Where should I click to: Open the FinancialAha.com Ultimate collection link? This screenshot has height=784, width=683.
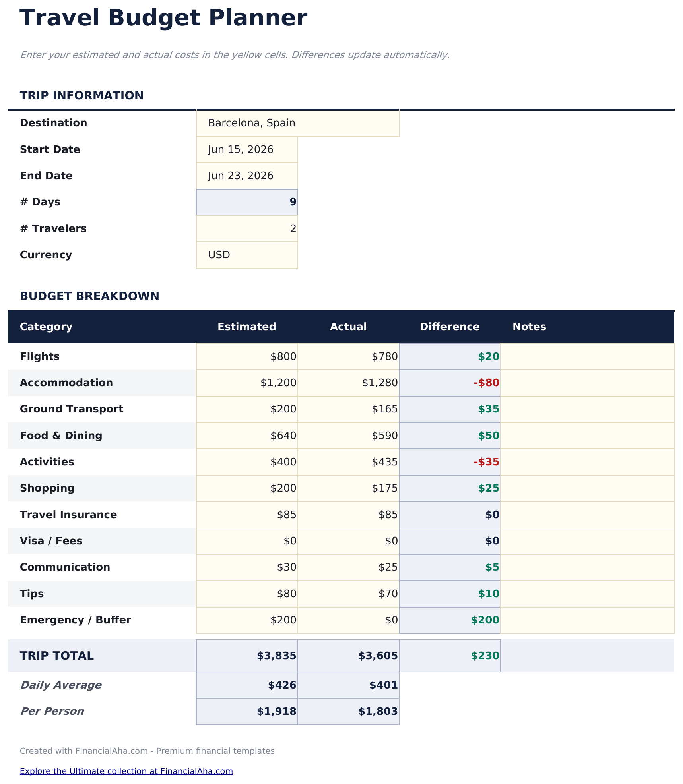126,771
